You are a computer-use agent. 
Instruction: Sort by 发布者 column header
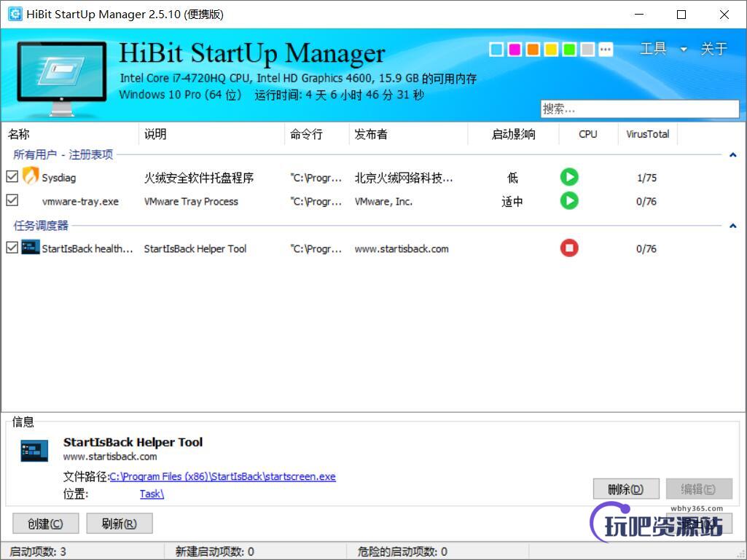(408, 134)
